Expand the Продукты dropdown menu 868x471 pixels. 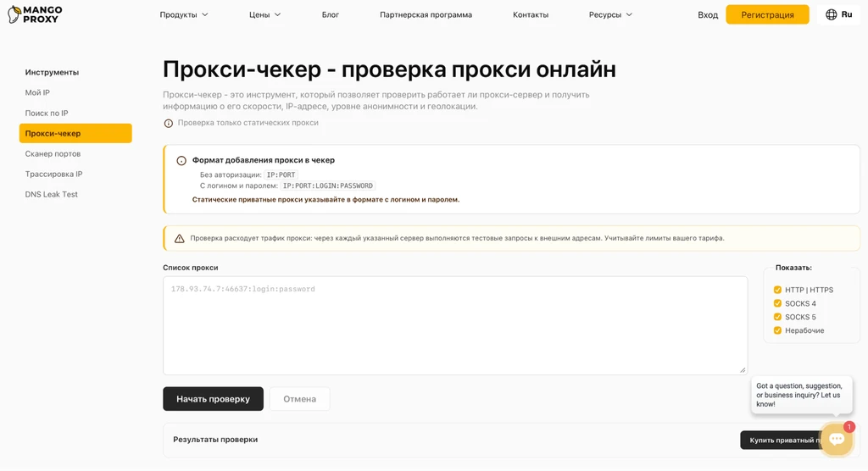pyautogui.click(x=184, y=15)
